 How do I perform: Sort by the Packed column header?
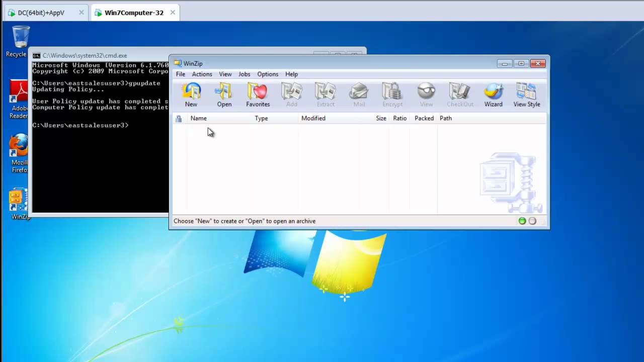424,118
